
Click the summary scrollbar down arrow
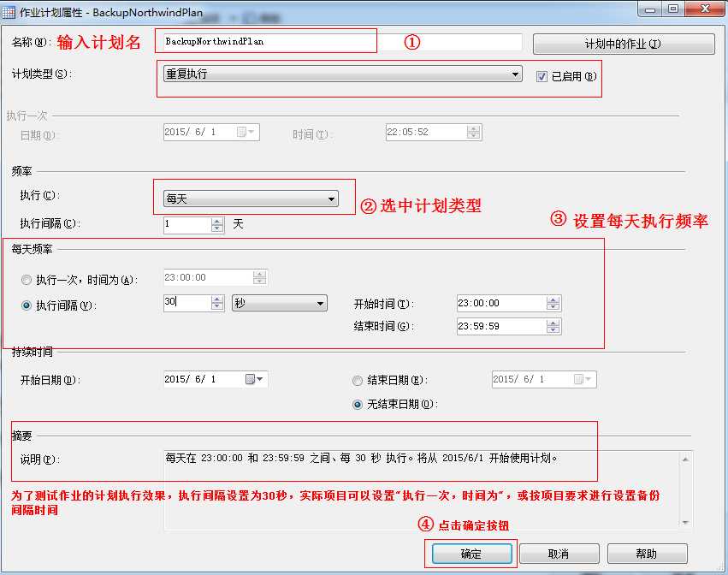click(686, 523)
